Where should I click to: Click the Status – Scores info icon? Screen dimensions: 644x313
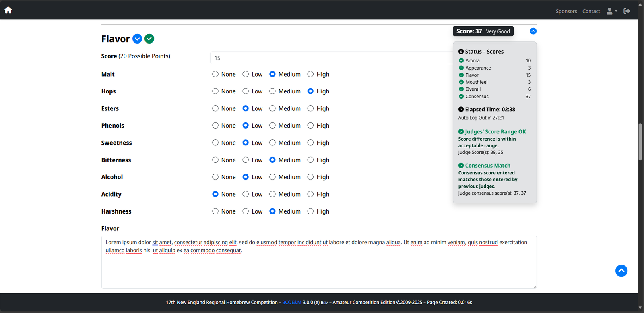pyautogui.click(x=461, y=52)
